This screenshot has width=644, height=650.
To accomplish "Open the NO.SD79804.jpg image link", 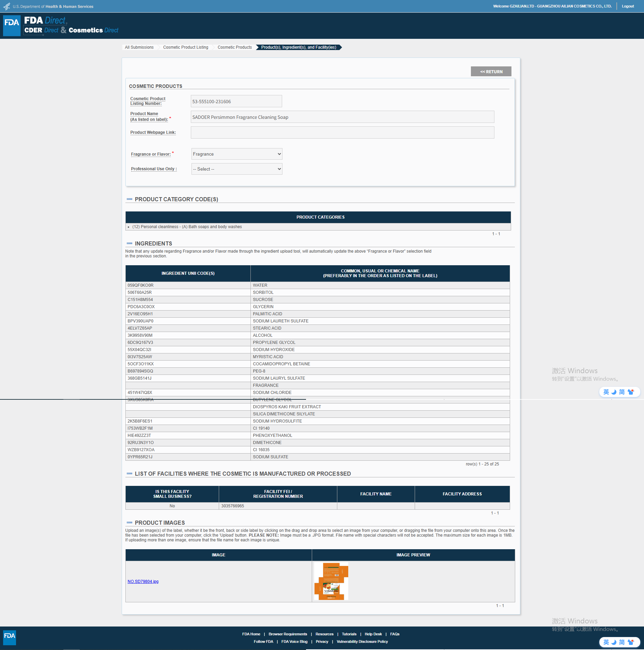I will (143, 582).
